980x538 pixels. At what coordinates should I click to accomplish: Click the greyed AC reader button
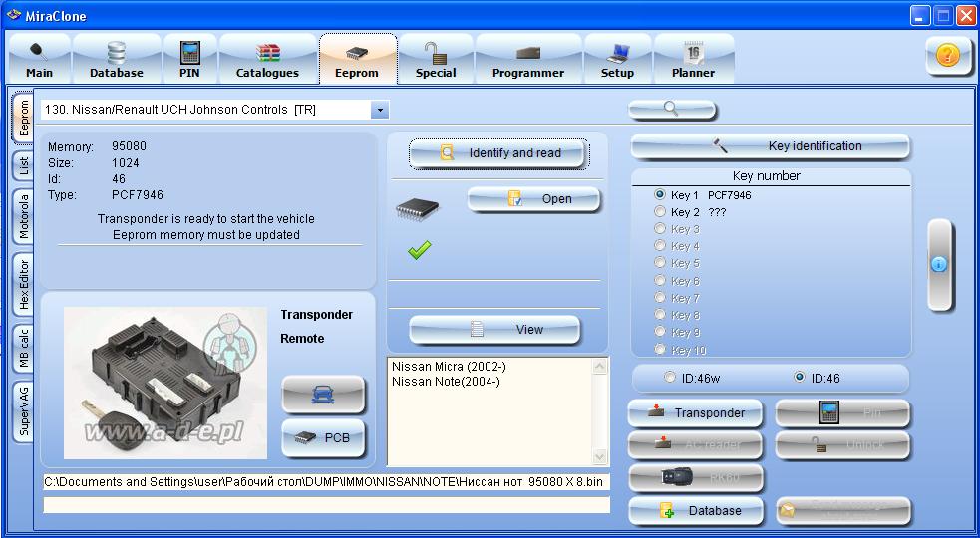point(695,445)
